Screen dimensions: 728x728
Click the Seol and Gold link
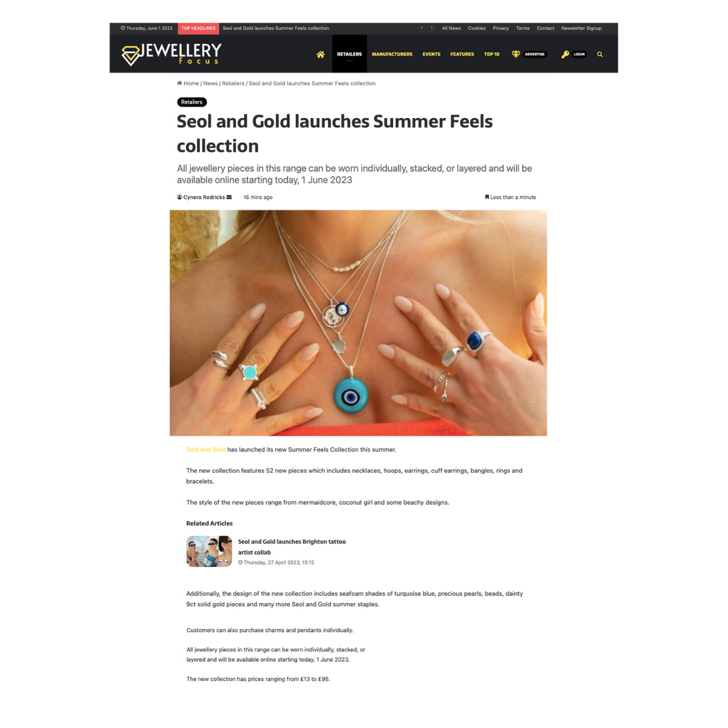[205, 449]
